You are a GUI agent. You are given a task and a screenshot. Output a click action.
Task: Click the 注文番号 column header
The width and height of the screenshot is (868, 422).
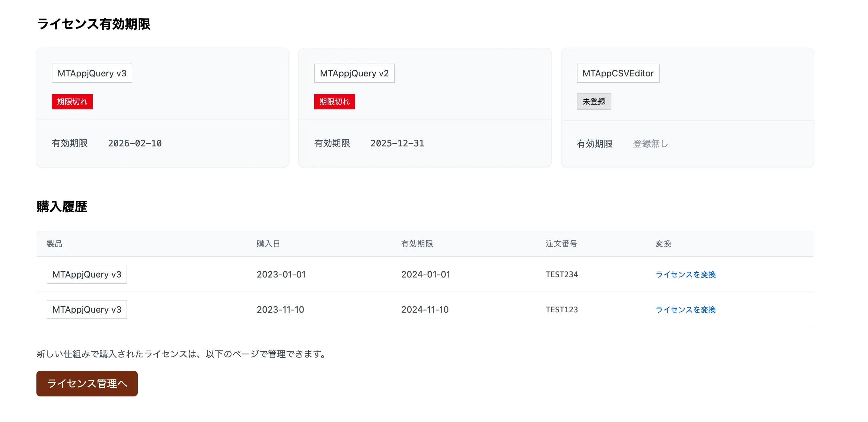[562, 244]
